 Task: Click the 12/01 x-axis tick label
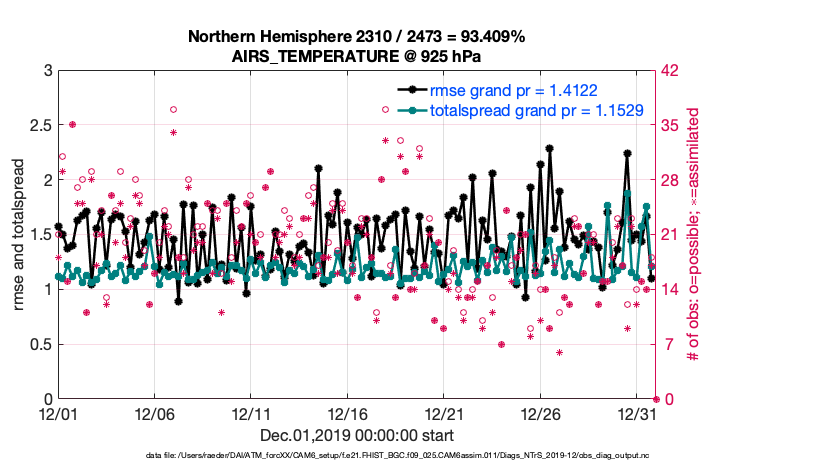point(58,413)
